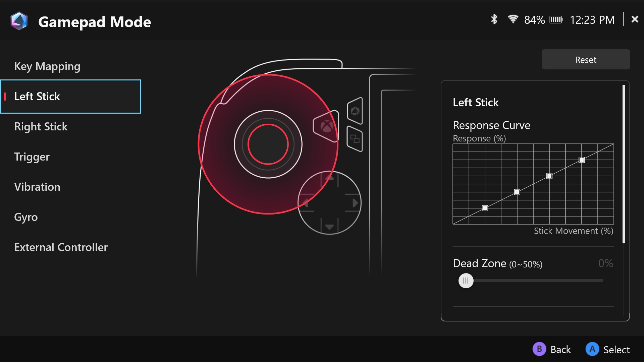Click the battery level icon
Viewport: 644px width, 362px height.
point(556,20)
